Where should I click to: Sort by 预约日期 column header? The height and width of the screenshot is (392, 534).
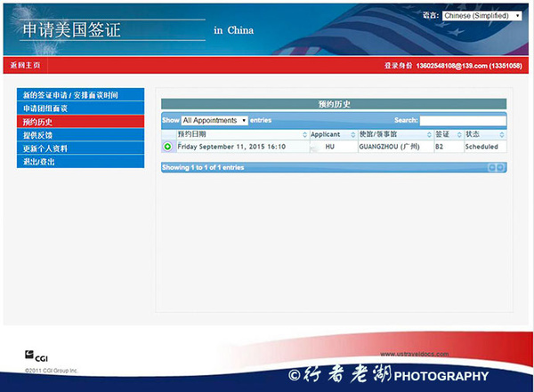pyautogui.click(x=242, y=134)
